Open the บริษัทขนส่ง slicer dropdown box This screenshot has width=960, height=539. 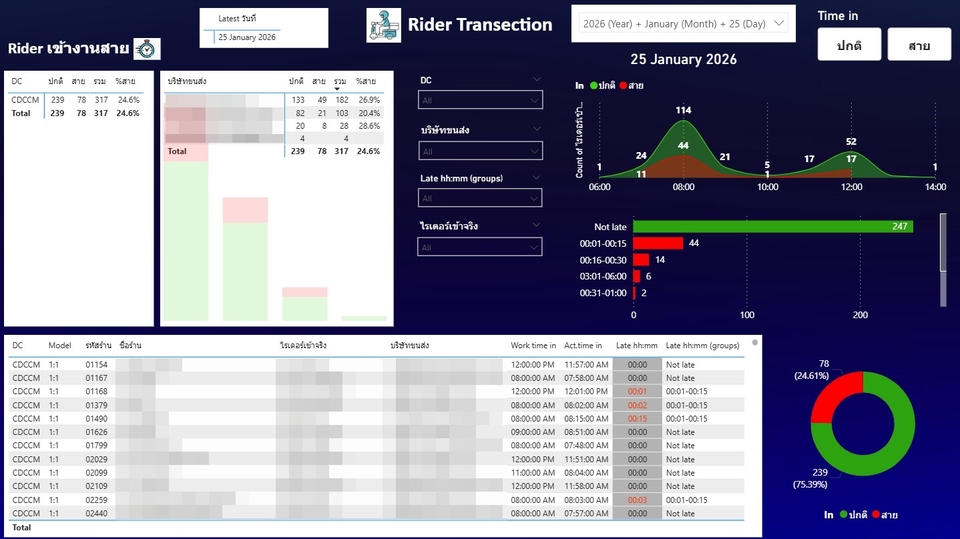pos(480,152)
